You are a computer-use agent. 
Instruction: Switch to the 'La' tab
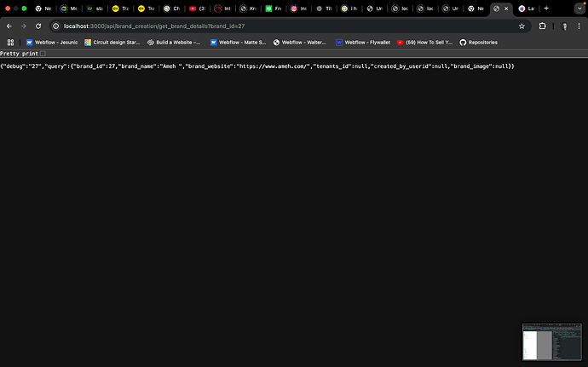coord(527,9)
